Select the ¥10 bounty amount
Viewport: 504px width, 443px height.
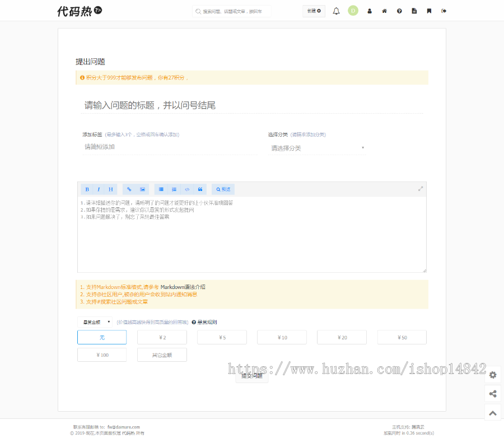pos(282,337)
